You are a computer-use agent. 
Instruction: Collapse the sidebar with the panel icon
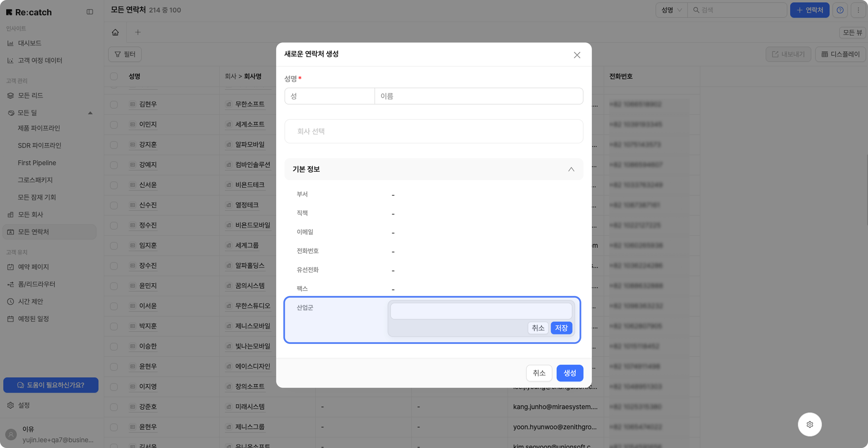[90, 12]
